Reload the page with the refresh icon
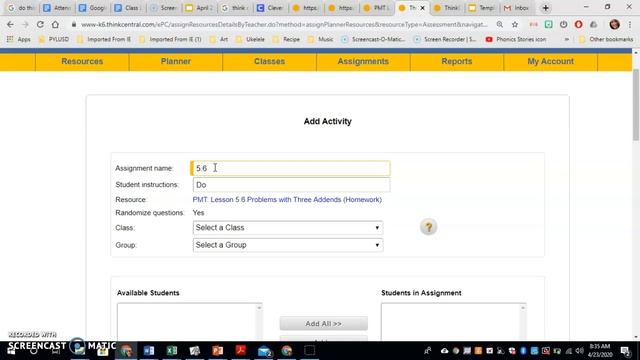 (x=40, y=24)
